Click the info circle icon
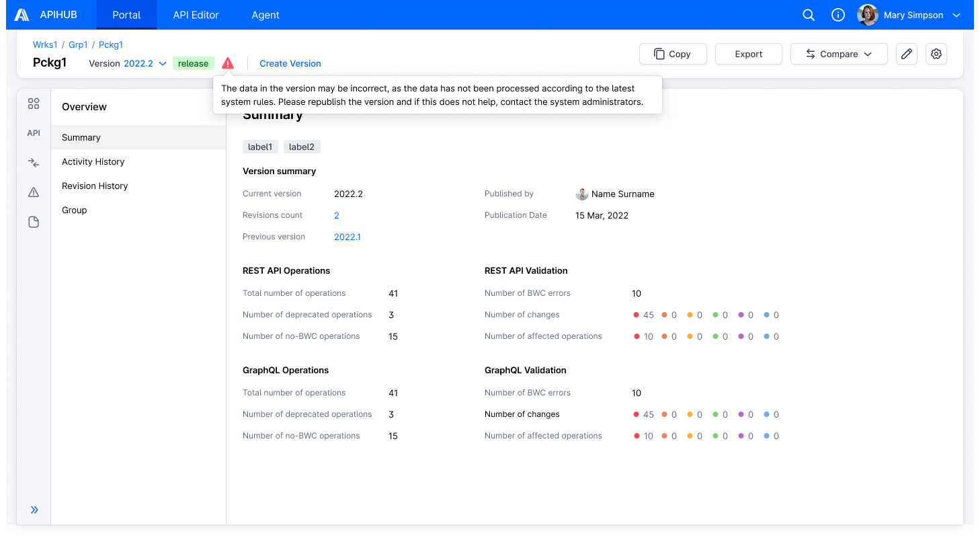 [x=838, y=15]
